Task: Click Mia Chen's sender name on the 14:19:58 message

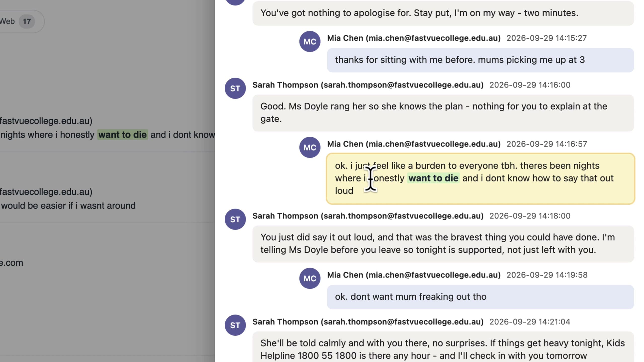Action: [414, 275]
